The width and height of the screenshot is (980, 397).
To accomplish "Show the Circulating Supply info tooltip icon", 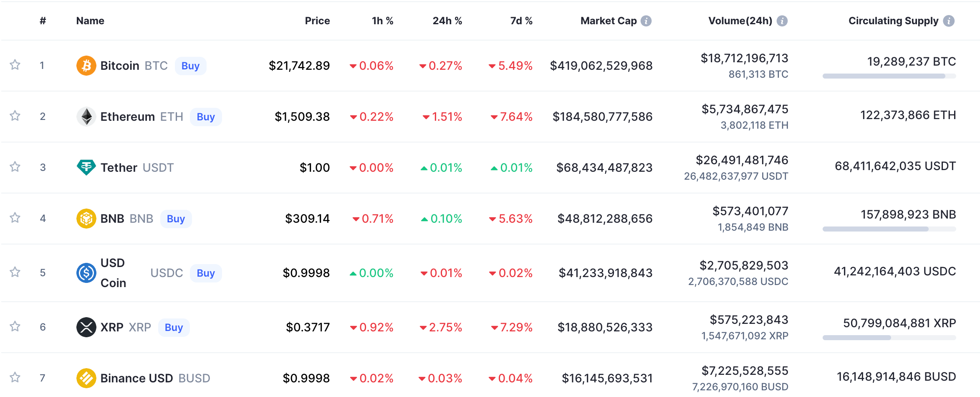I will [x=949, y=21].
